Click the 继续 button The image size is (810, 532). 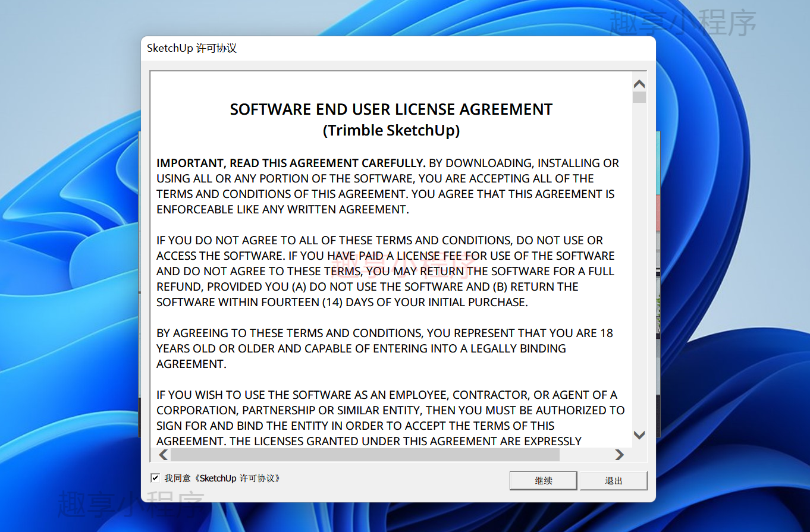[x=544, y=481]
